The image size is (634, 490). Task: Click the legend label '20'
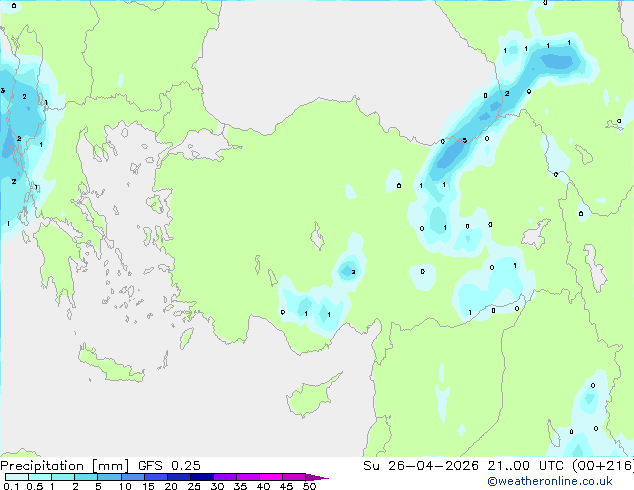[x=171, y=486]
